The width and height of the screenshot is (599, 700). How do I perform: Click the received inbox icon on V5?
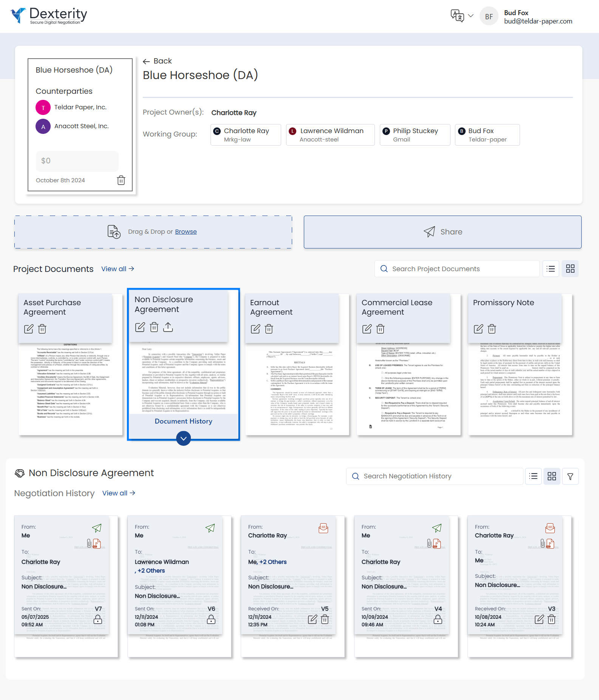(x=323, y=528)
